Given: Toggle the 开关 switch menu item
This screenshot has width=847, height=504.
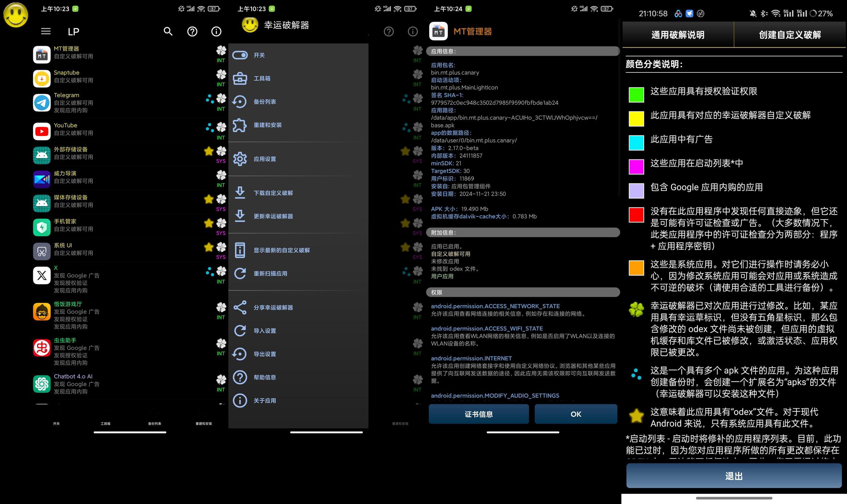Looking at the screenshot, I should coord(259,55).
